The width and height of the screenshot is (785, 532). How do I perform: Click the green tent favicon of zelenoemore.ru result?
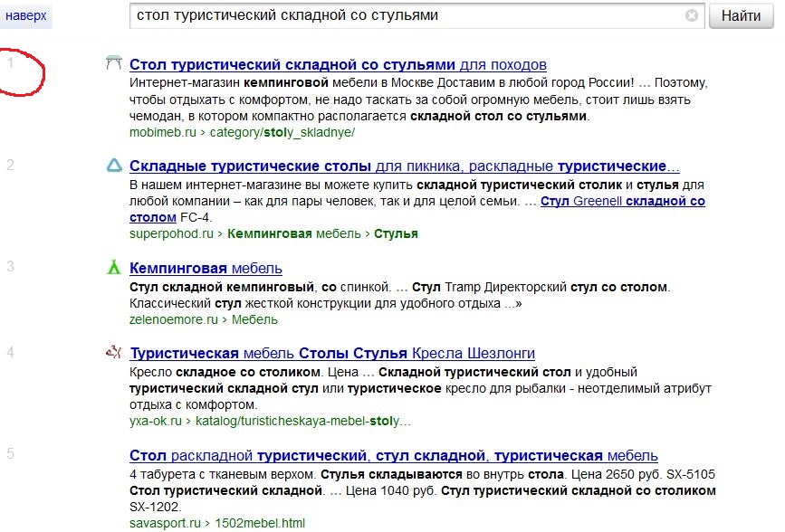click(113, 267)
